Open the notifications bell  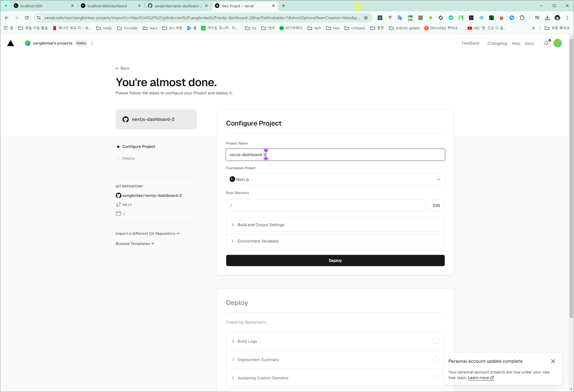[x=546, y=43]
